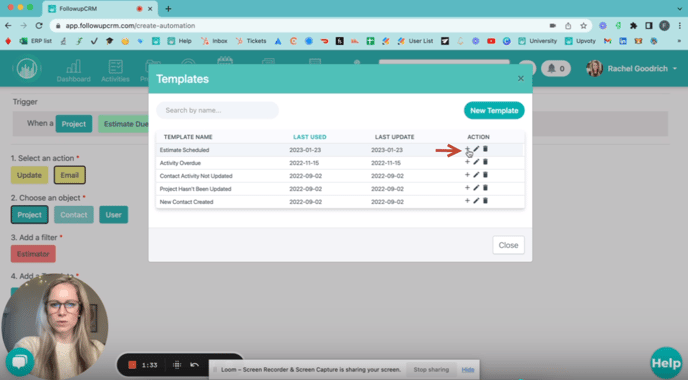This screenshot has height=380, width=688.
Task: Expand the Rachel Goodrich user menu
Action: pos(632,68)
